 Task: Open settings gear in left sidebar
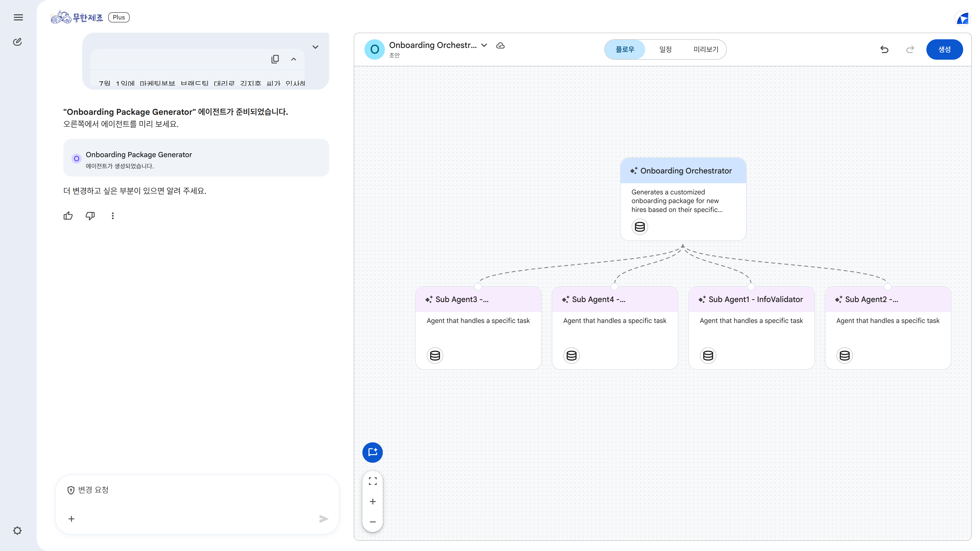(18, 531)
